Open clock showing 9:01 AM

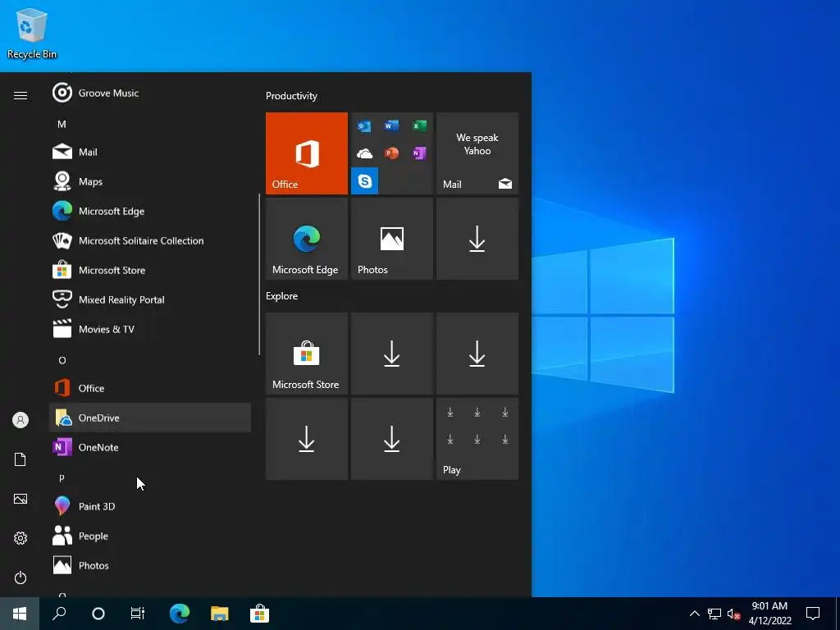point(769,614)
